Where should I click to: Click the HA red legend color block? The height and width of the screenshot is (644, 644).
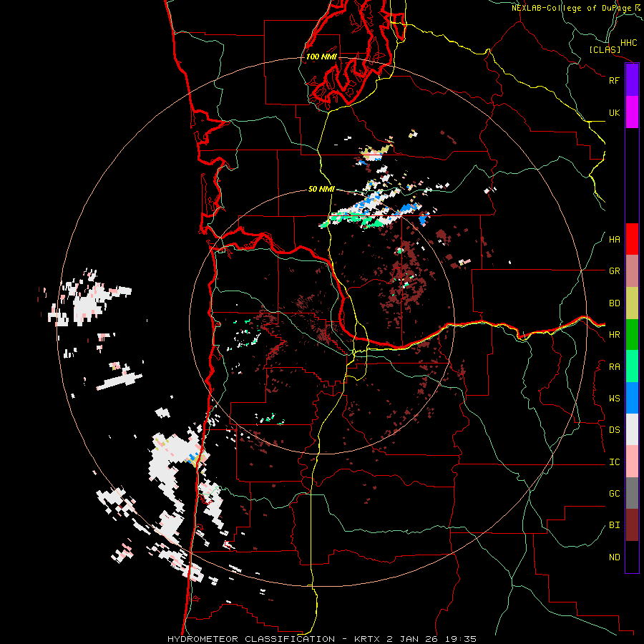point(632,239)
